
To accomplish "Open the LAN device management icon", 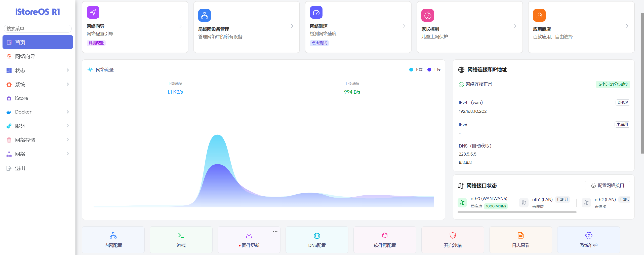I will coord(204,15).
